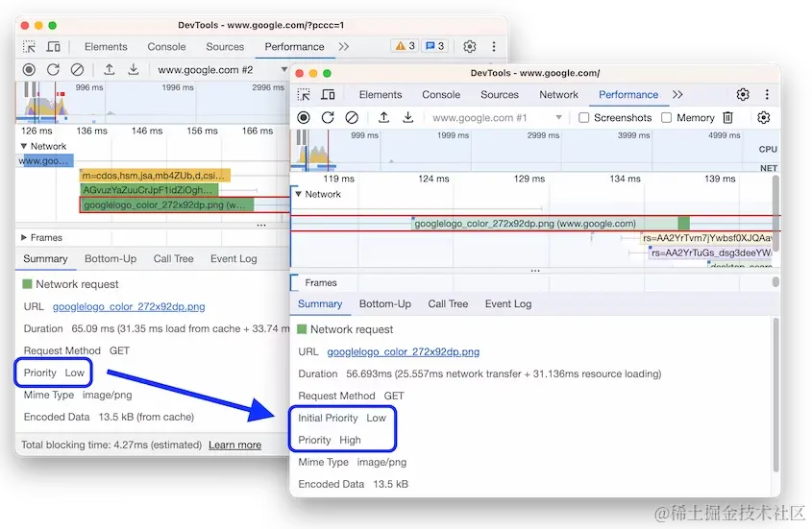This screenshot has height=529, width=812.
Task: Open Call Tree tab in back window
Action: 173,259
